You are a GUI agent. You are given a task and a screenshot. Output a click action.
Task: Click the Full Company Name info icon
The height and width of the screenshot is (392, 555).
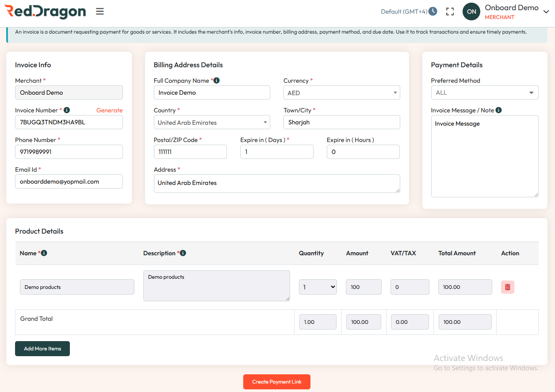pyautogui.click(x=216, y=81)
